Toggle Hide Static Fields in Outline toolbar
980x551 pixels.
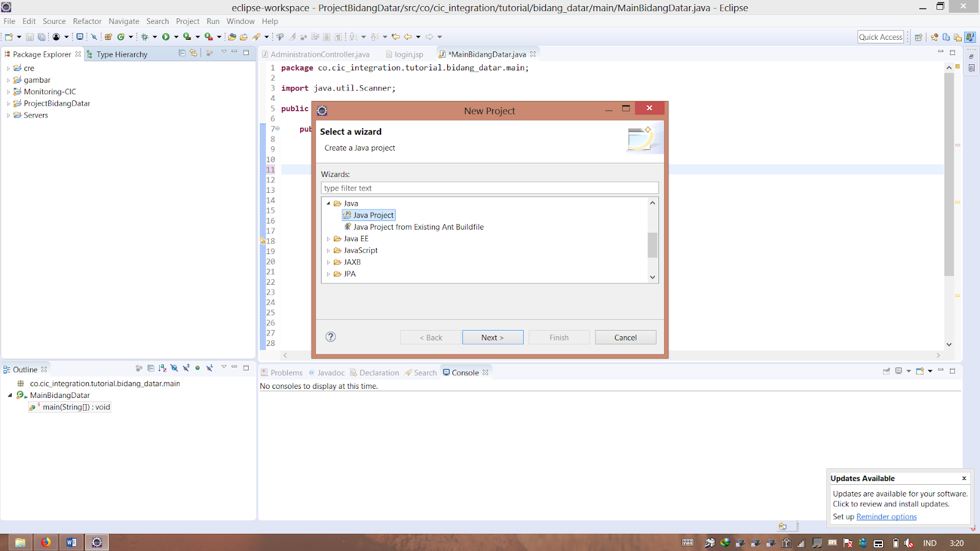186,368
